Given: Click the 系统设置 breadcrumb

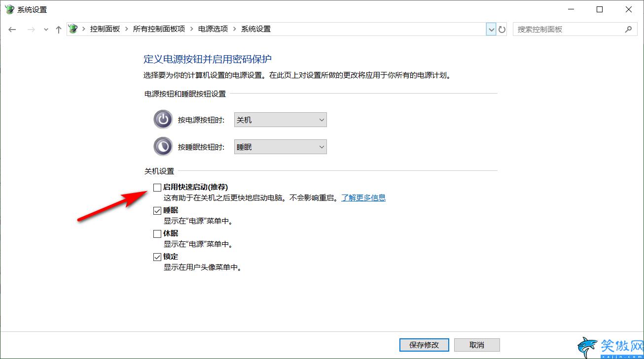Looking at the screenshot, I should tap(256, 29).
